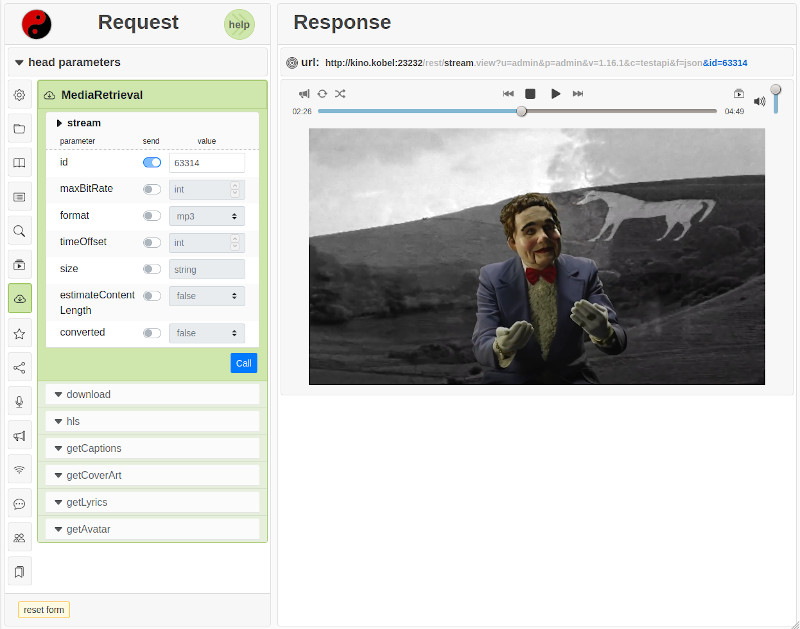The height and width of the screenshot is (629, 800).
Task: Open the wifi radio sidebar icon
Action: pos(19,469)
